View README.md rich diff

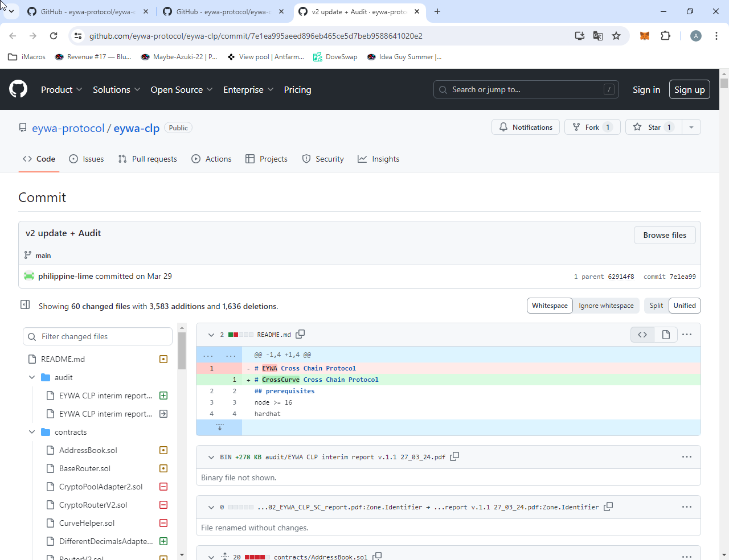pos(666,335)
